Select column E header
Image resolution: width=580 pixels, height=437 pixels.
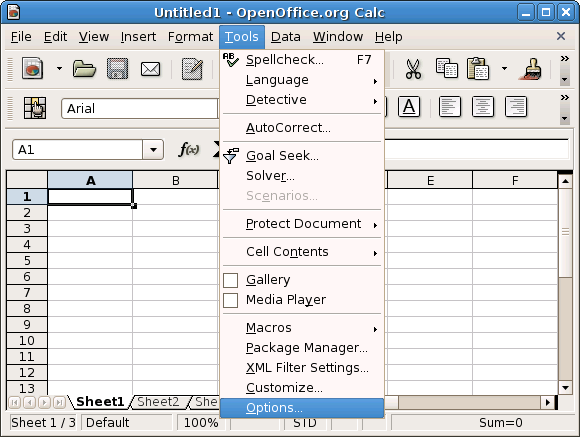[430, 180]
